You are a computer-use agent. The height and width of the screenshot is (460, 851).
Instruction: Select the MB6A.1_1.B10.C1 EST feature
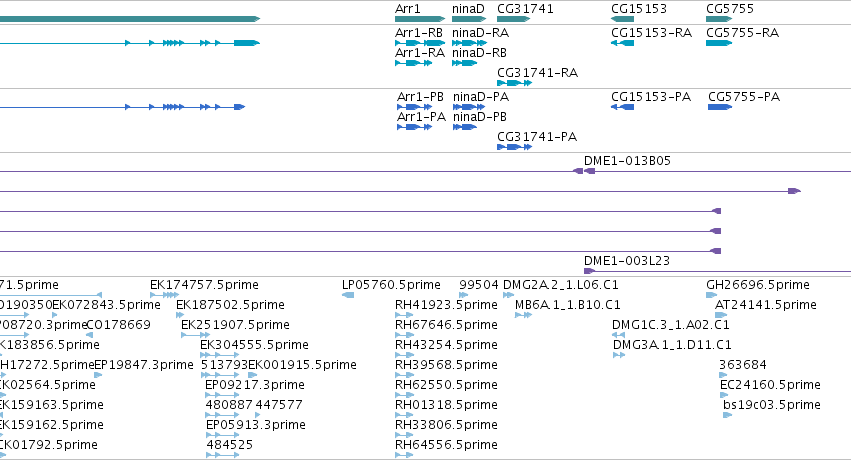click(523, 315)
